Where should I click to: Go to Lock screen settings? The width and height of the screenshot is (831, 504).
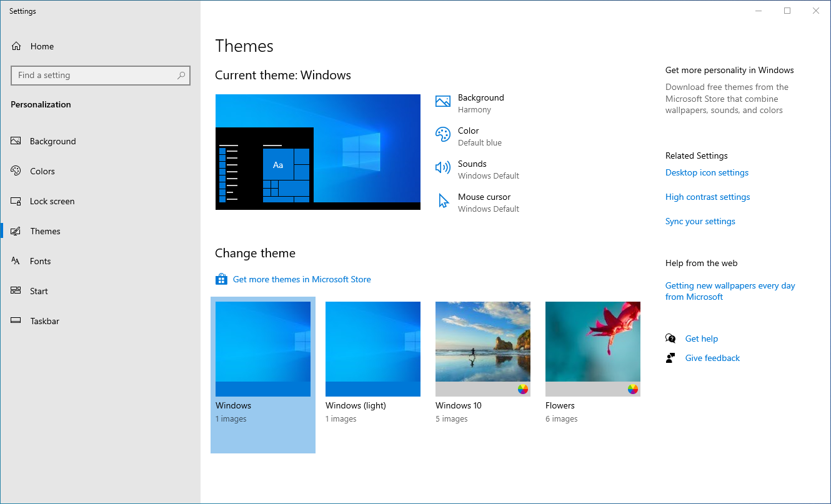tap(100, 201)
